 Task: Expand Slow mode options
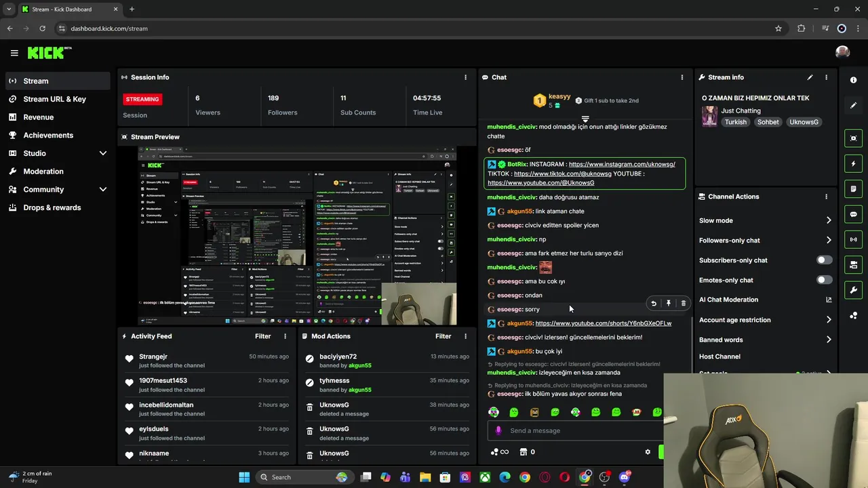click(828, 220)
